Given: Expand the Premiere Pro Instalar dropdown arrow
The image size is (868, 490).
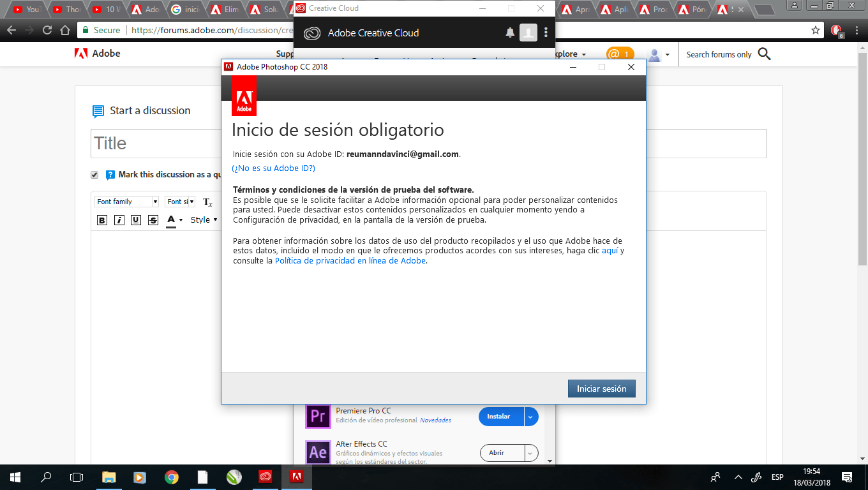Looking at the screenshot, I should tap(531, 417).
